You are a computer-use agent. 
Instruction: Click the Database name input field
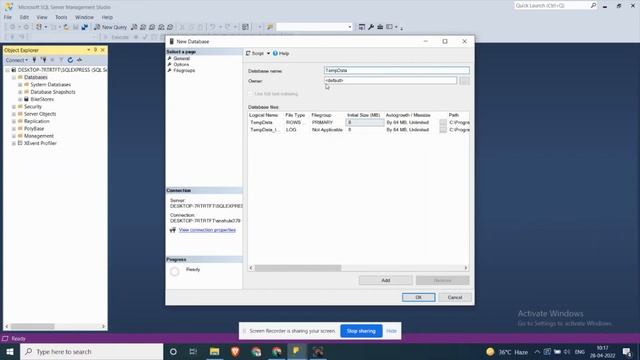tap(396, 71)
